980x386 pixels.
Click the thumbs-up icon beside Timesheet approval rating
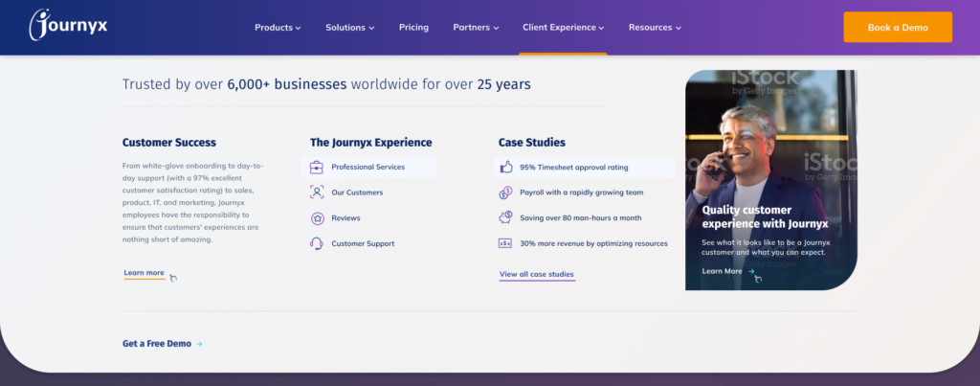[x=505, y=168]
